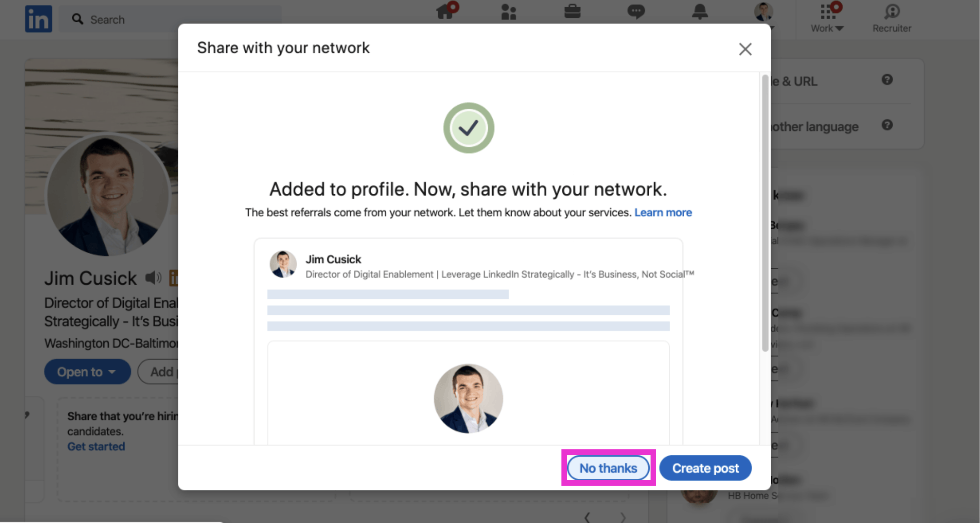Click the help icon beside URL
The image size is (980, 523).
[x=887, y=80]
